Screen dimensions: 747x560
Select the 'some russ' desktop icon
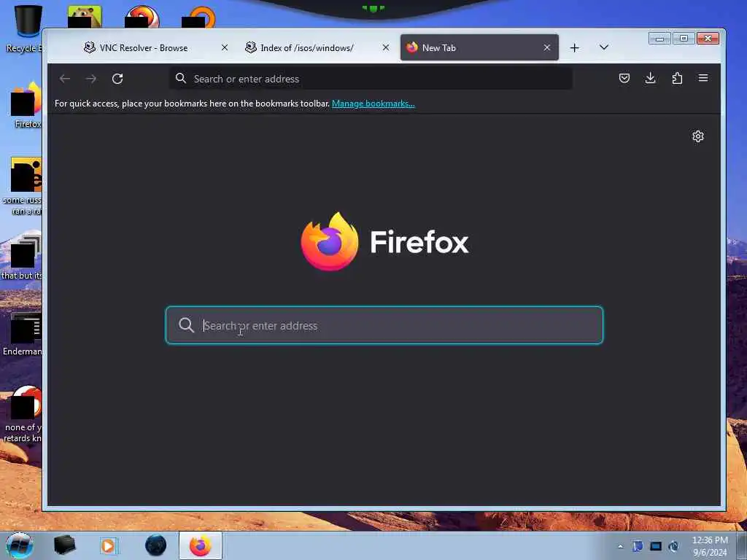[x=23, y=186]
